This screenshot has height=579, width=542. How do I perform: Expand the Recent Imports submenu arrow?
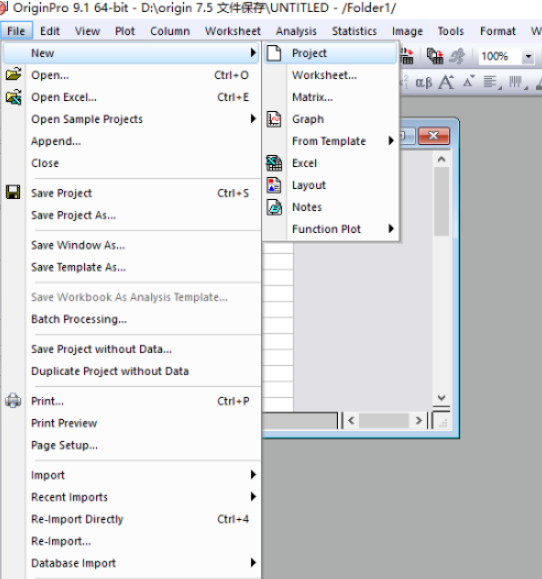click(253, 497)
